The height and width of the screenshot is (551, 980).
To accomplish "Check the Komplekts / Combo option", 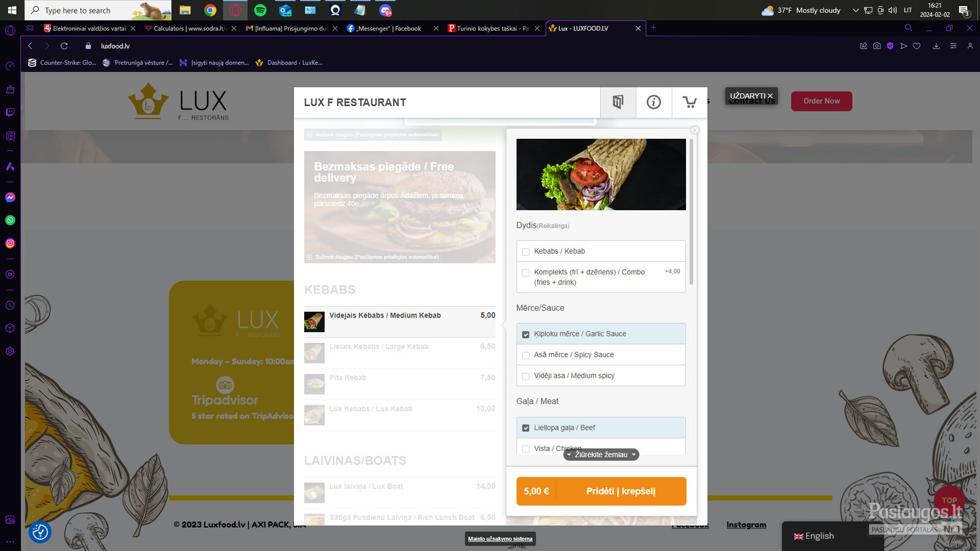I will [525, 273].
